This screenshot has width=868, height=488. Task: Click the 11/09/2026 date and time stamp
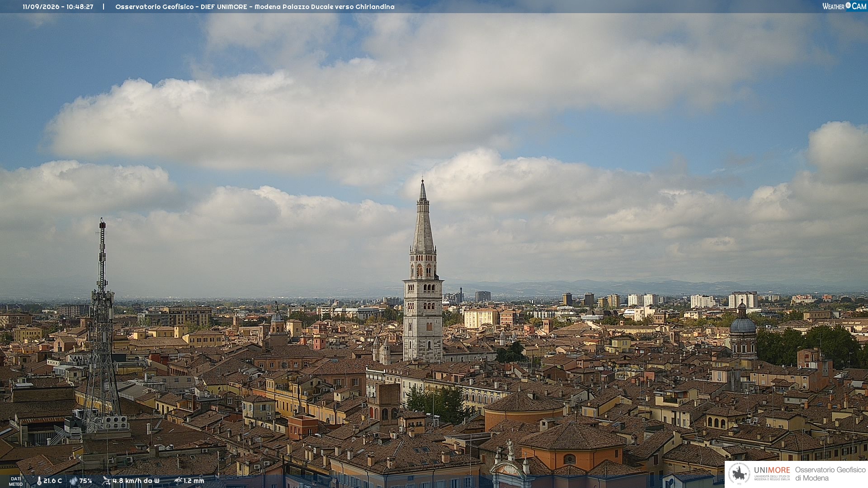click(58, 7)
